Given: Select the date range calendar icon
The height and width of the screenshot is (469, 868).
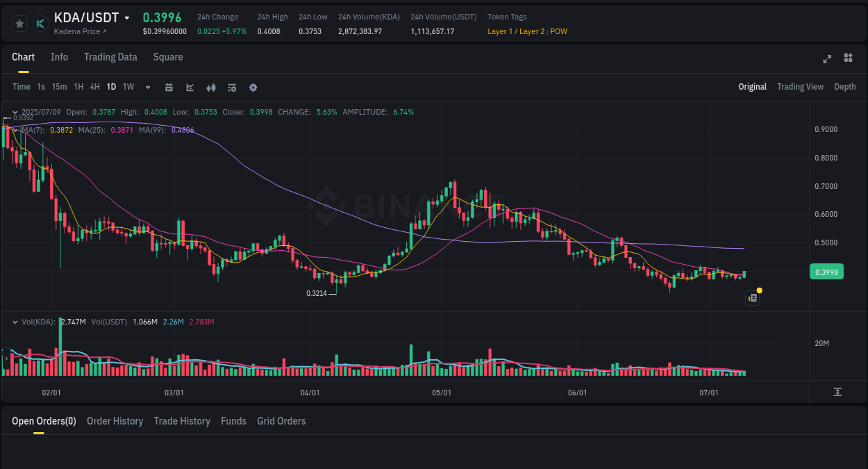Looking at the screenshot, I should (169, 87).
